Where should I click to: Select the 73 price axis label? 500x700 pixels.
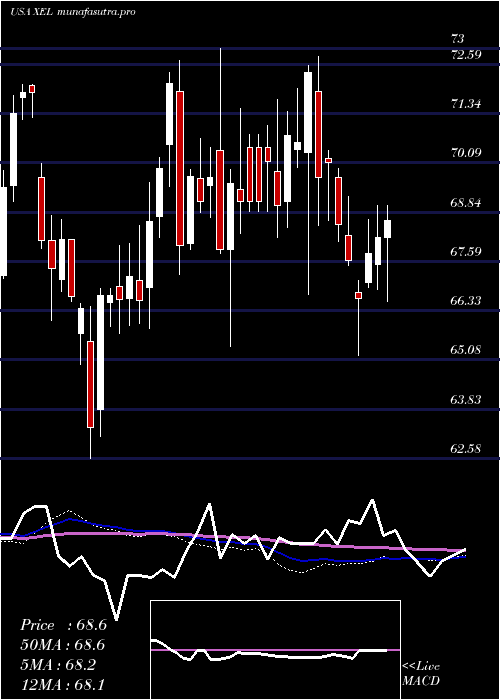click(x=458, y=38)
